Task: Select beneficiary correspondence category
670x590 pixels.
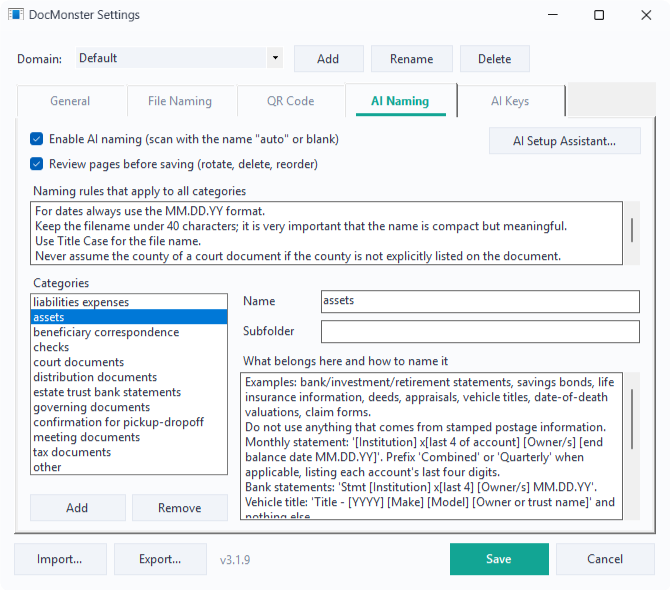Action: [x=129, y=332]
